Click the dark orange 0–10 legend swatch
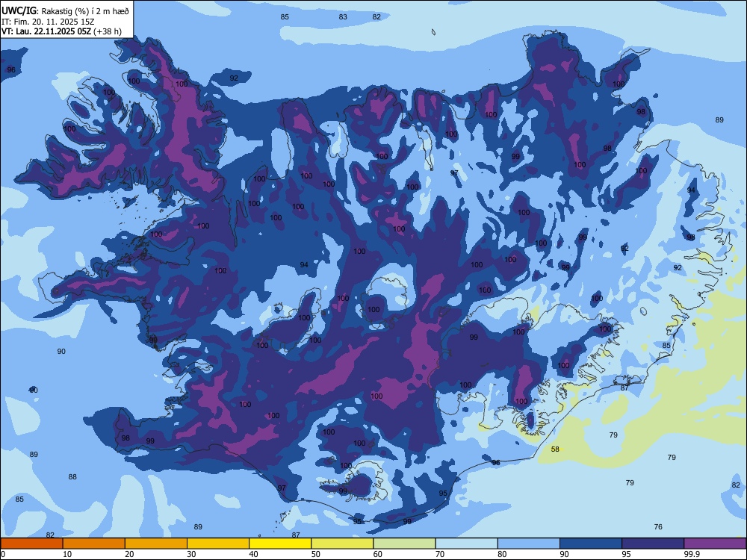Screen dimensions: 747x560 coord(31,544)
